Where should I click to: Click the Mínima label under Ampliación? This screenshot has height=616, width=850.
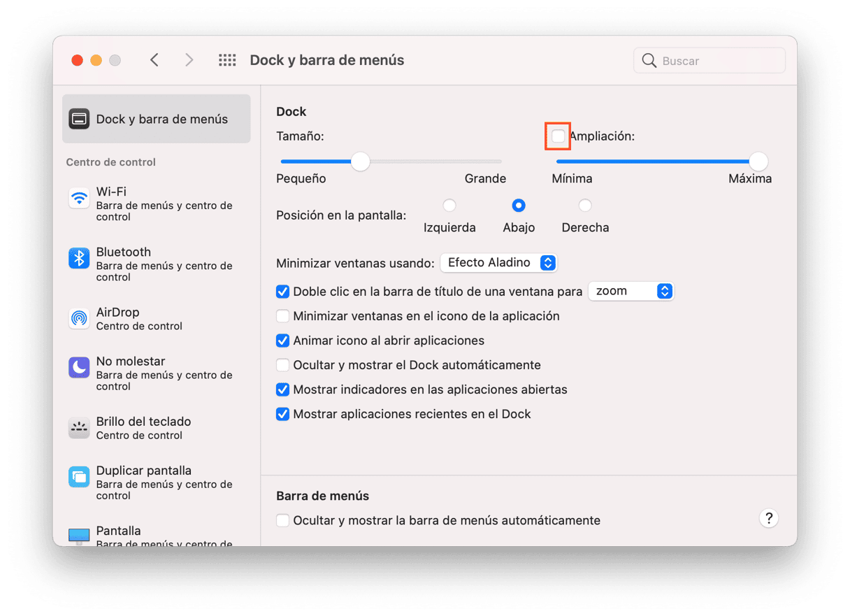click(x=572, y=178)
